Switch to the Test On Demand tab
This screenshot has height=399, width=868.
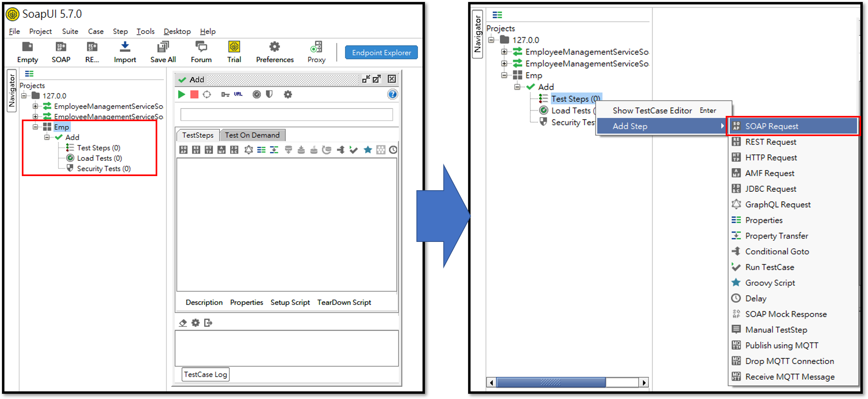[252, 135]
